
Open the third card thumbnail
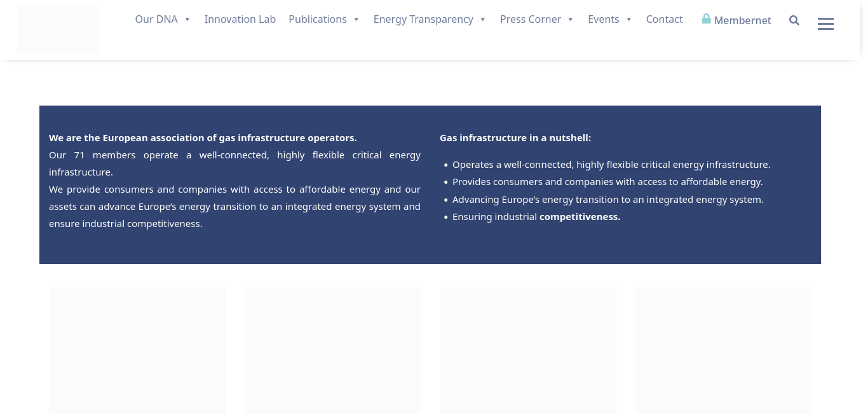click(x=528, y=350)
